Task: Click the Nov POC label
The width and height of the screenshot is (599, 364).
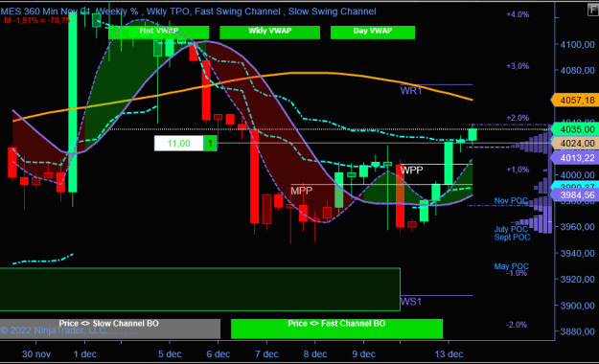Action: point(511,200)
